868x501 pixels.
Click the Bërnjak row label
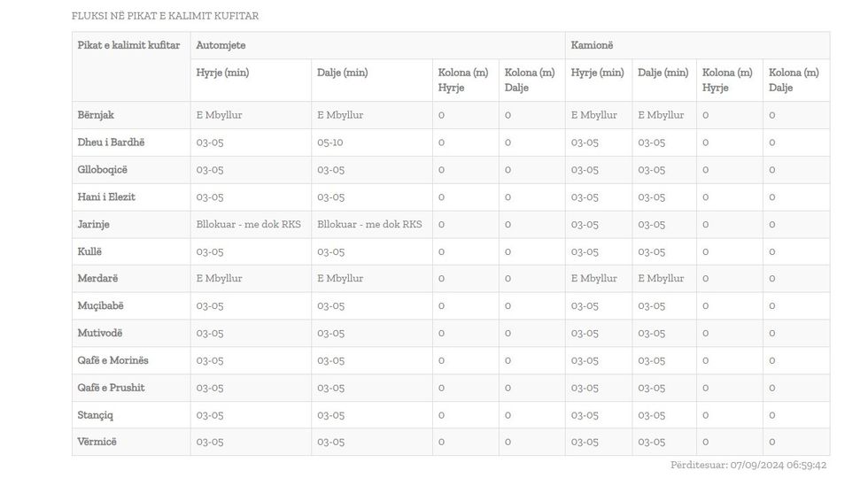pos(96,115)
